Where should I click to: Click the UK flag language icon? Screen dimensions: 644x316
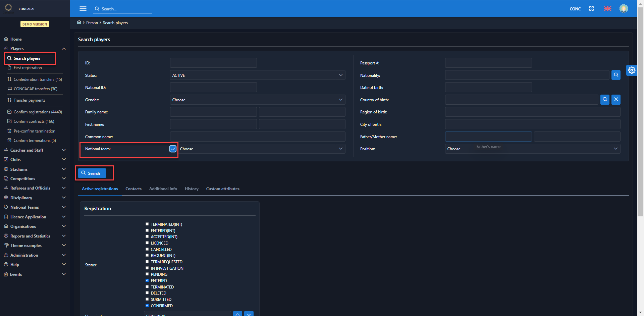point(607,9)
